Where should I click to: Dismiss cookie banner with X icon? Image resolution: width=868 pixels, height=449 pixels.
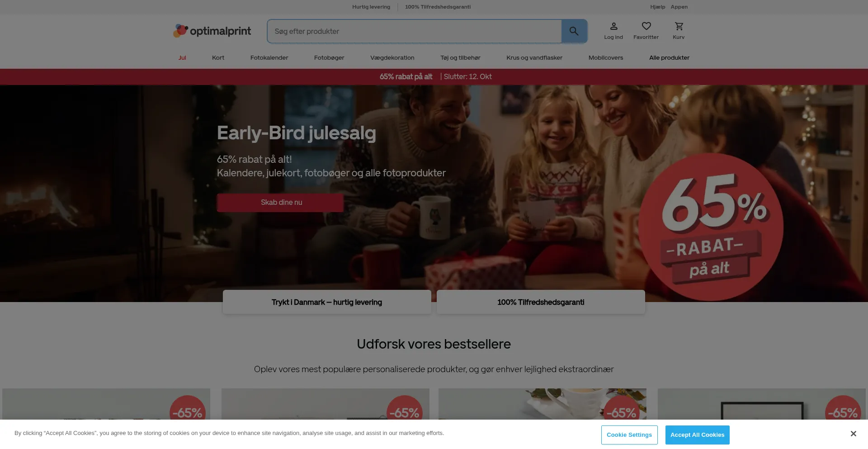click(853, 434)
